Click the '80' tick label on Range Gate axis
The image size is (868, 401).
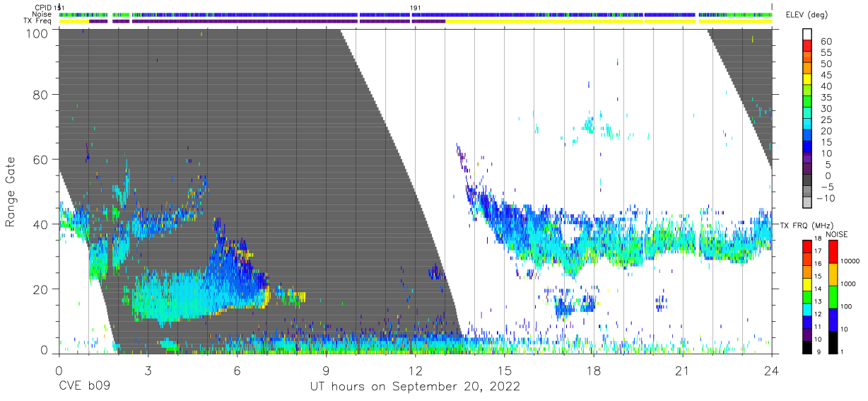(40, 94)
